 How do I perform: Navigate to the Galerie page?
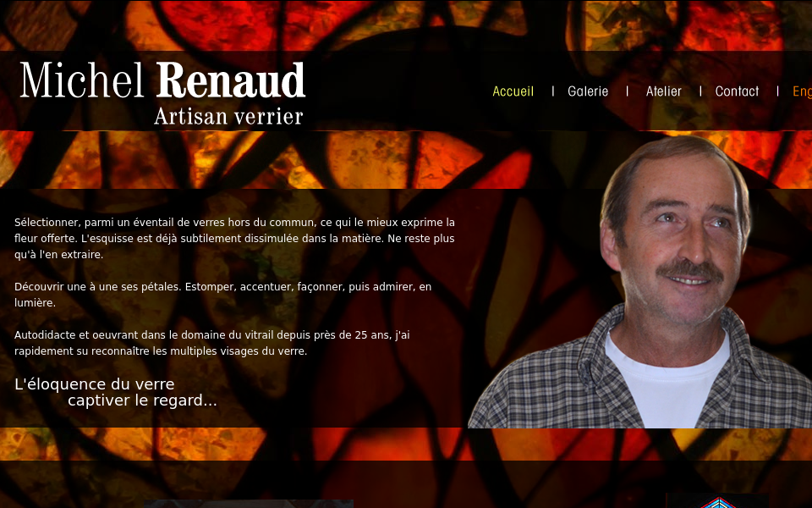[x=588, y=91]
